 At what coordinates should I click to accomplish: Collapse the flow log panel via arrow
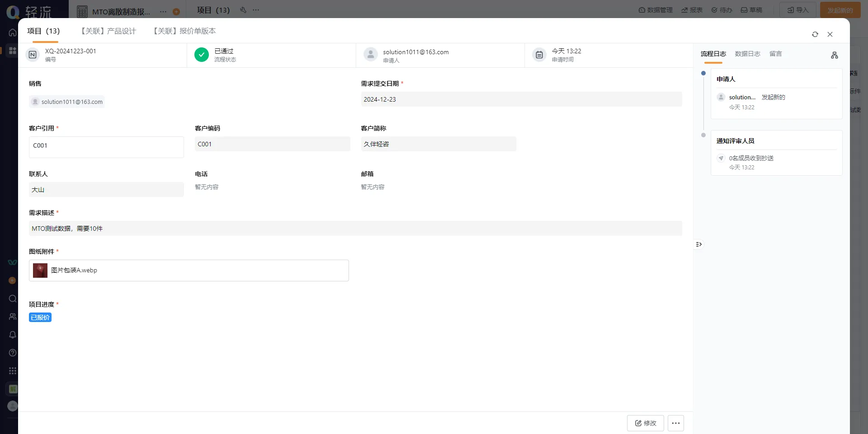tap(698, 244)
